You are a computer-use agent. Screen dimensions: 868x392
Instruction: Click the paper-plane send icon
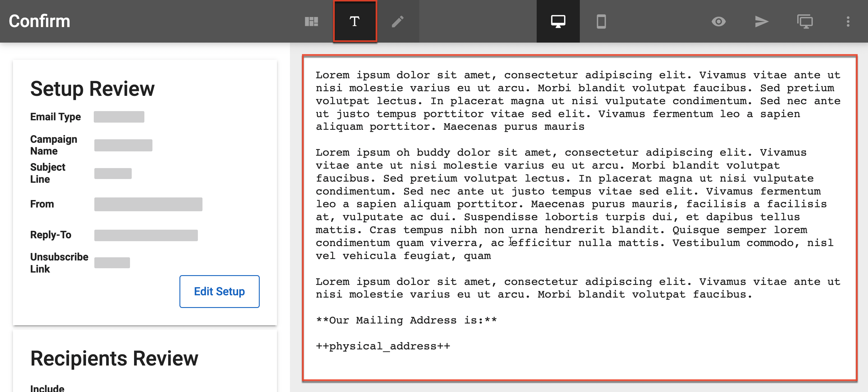coord(762,22)
